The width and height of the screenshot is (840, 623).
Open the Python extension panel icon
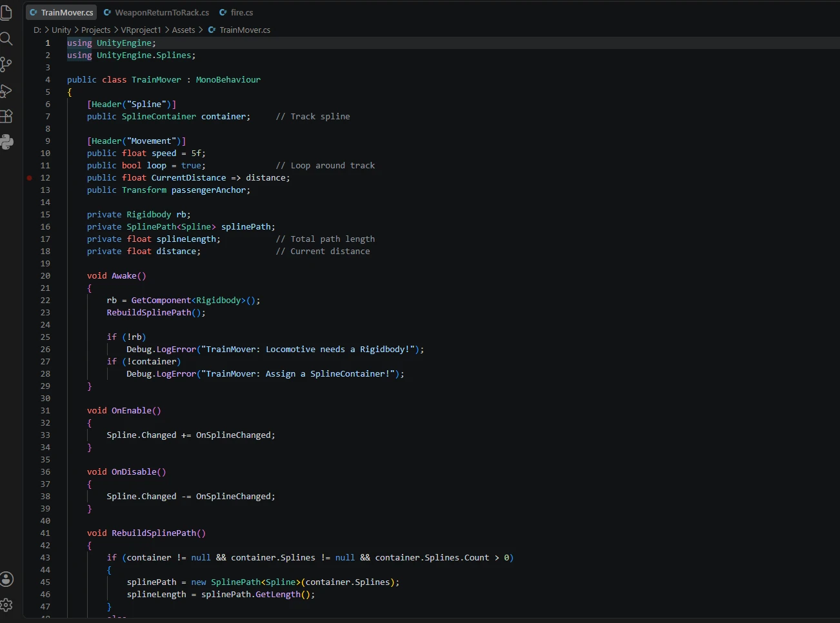pos(6,142)
